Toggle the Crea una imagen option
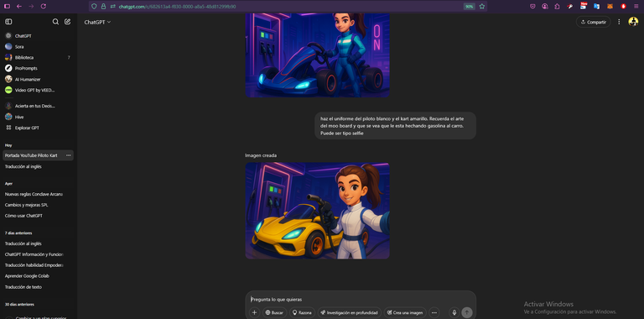Viewport: 644px width, 319px height. tap(405, 313)
